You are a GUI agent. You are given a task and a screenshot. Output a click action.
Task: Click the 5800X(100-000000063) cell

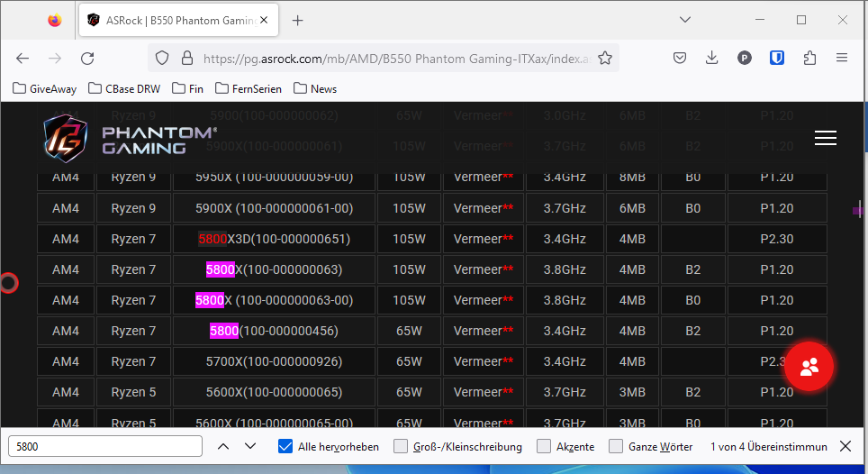coord(274,269)
